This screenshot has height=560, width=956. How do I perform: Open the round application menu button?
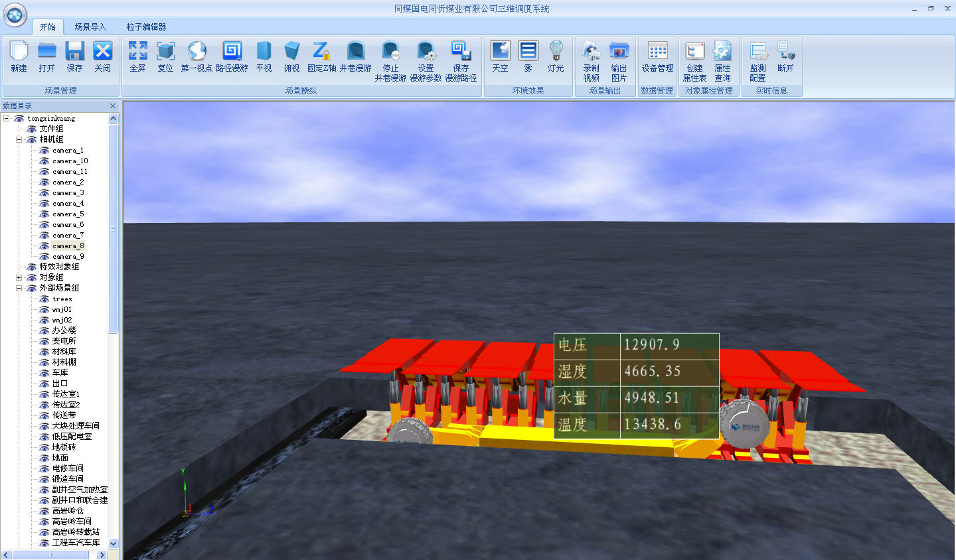15,15
